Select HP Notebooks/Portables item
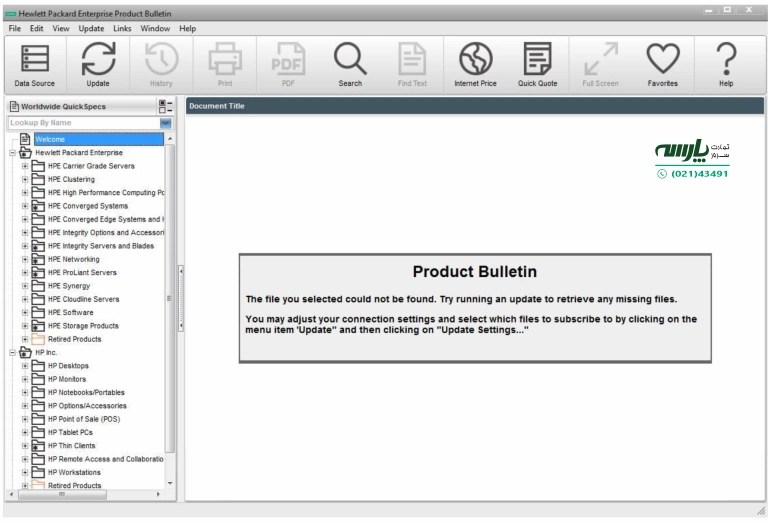 point(86,392)
